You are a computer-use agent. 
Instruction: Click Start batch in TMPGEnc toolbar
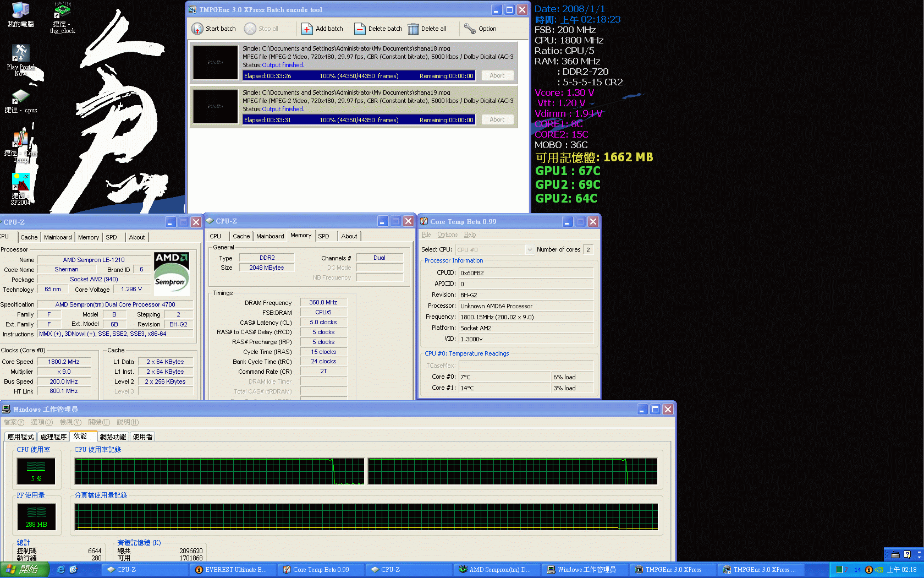click(213, 29)
